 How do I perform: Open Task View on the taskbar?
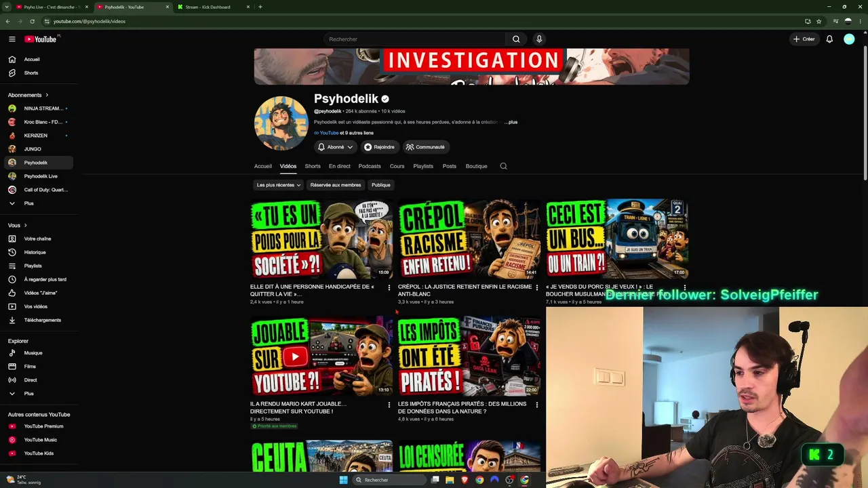(x=435, y=480)
